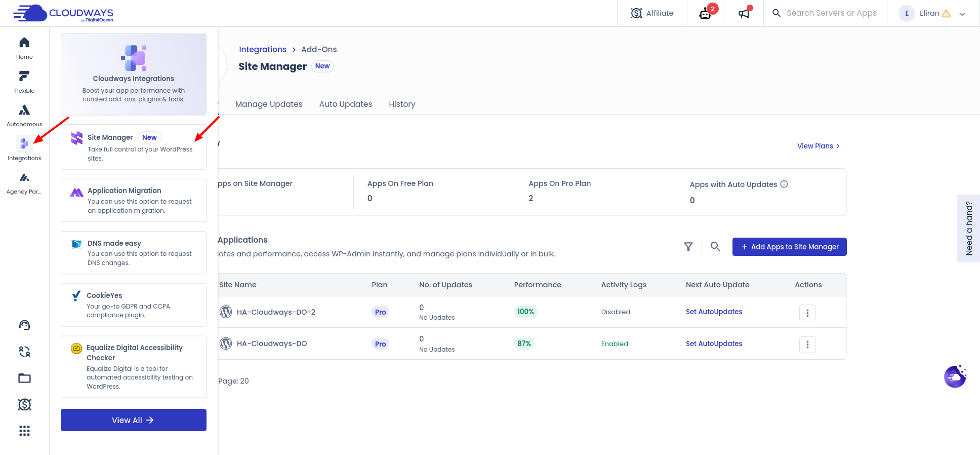The height and width of the screenshot is (455, 980).
Task: Click Set AutoUpdates for HA-Cloudways-DO
Action: [x=714, y=344]
